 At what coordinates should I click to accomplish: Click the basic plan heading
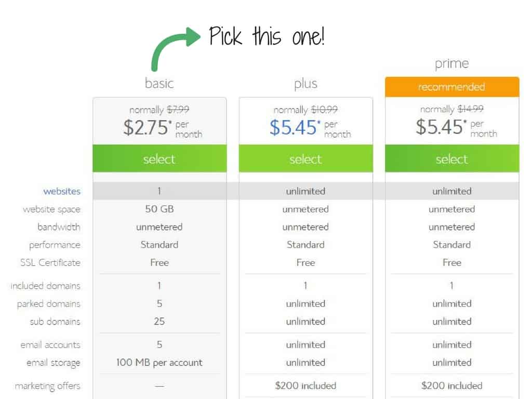(159, 84)
